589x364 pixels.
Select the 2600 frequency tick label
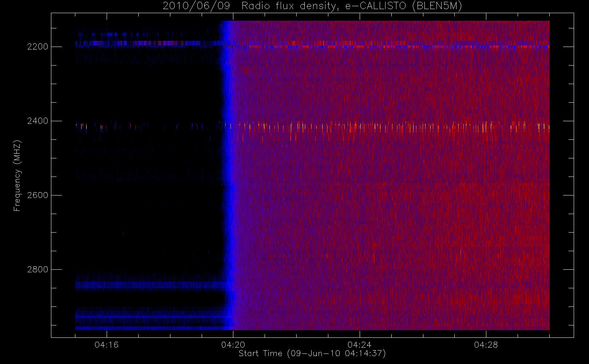[x=37, y=195]
